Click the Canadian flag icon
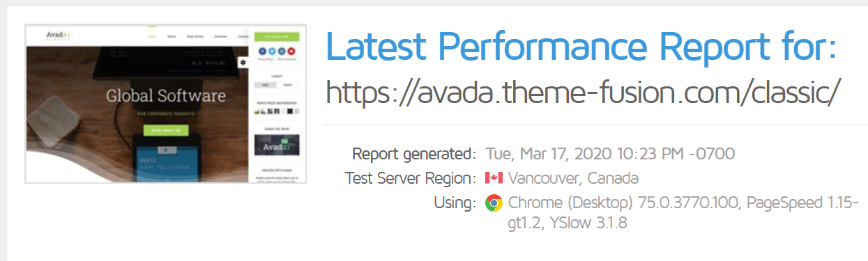 pyautogui.click(x=494, y=177)
